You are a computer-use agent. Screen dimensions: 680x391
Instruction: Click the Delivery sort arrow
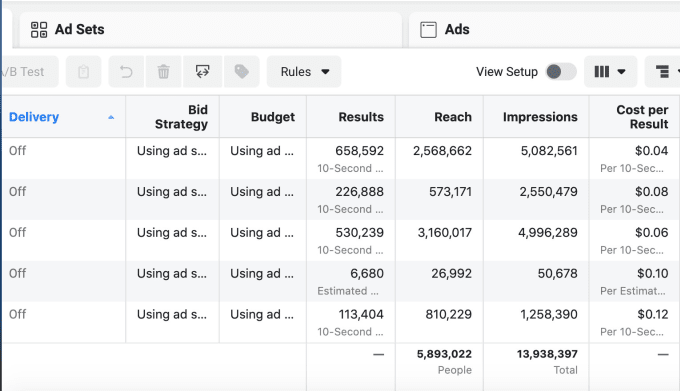pos(111,117)
